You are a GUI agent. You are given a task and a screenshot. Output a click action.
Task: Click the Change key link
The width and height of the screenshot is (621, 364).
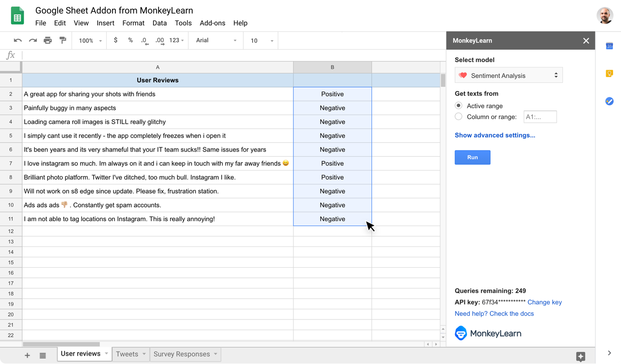pyautogui.click(x=545, y=302)
